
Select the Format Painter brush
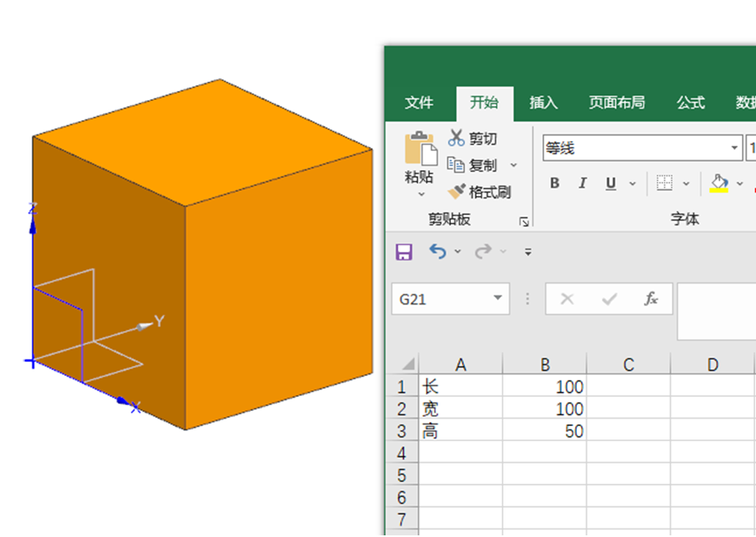pos(479,192)
